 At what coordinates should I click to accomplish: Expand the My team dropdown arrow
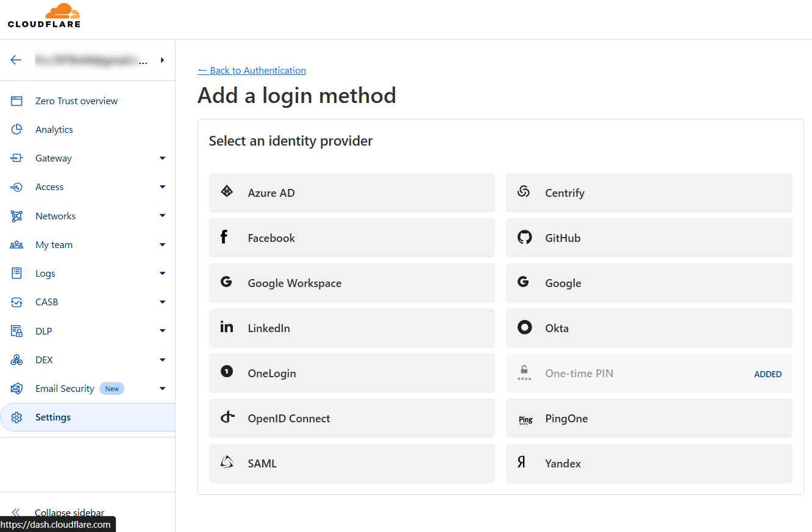[x=162, y=245]
